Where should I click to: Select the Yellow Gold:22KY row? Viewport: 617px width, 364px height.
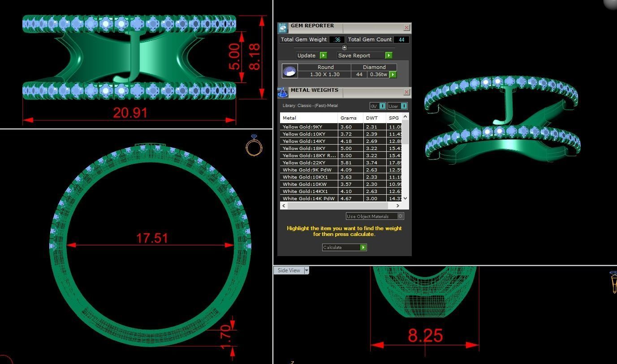click(341, 163)
